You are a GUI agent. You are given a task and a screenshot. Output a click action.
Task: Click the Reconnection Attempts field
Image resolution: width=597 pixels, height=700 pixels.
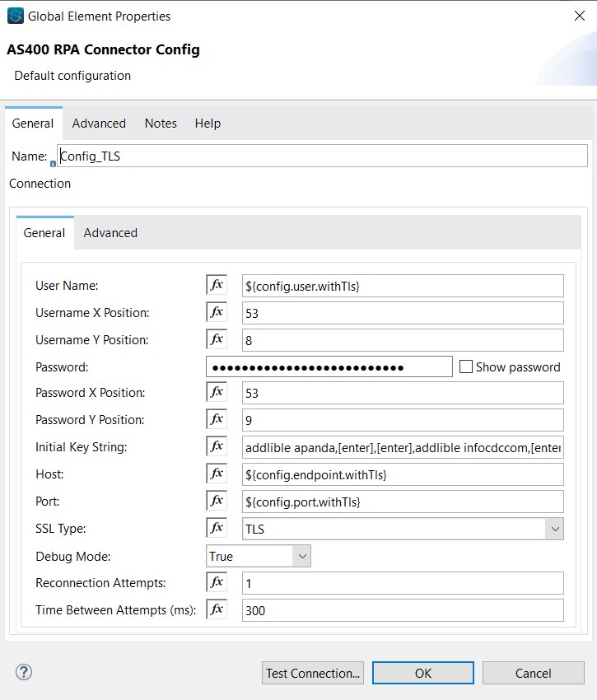[403, 583]
